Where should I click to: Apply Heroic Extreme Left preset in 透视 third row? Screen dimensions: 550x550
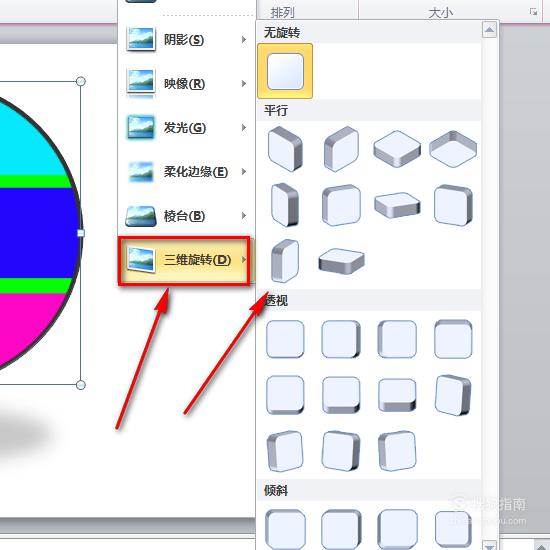(x=341, y=451)
